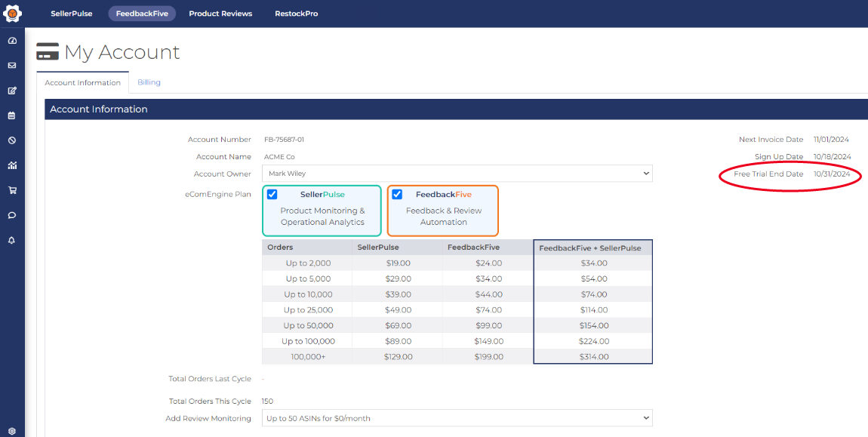Click the edit pencil icon in sidebar
The image size is (868, 437).
12,91
